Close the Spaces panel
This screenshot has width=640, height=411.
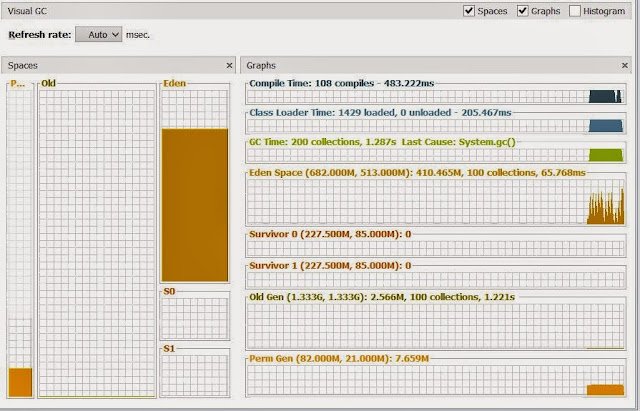click(229, 65)
